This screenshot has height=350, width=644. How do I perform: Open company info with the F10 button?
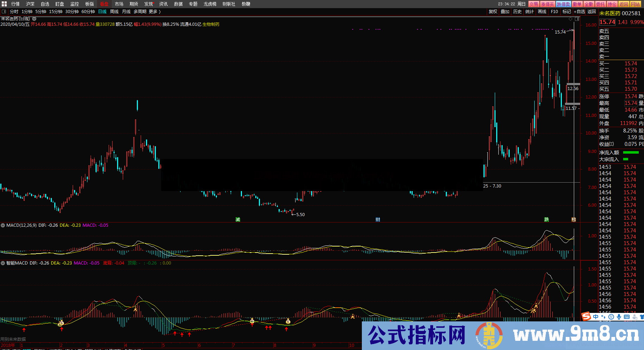coord(554,11)
